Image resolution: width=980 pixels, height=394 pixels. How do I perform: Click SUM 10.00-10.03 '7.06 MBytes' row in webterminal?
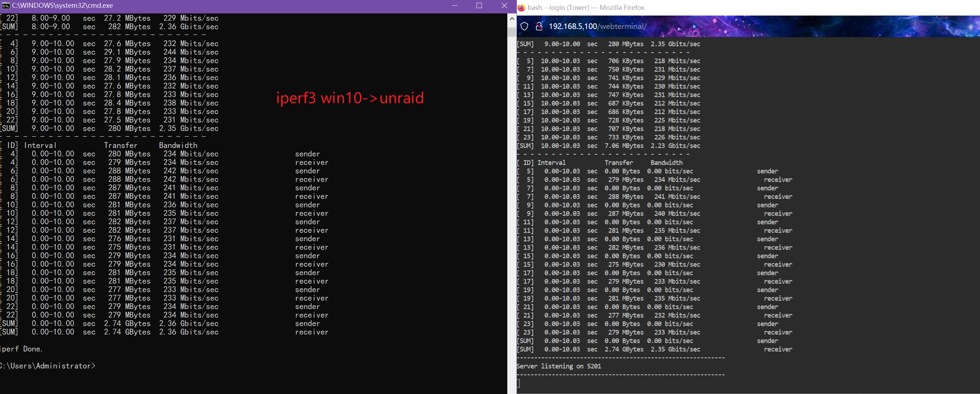click(608, 146)
